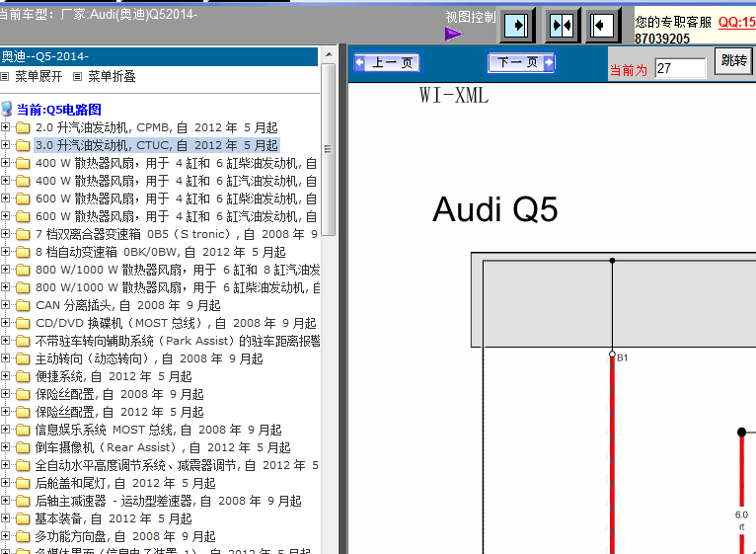Expand the CD/DVD 换碟机 node
Screen dimensions: 756x554
tap(5, 323)
